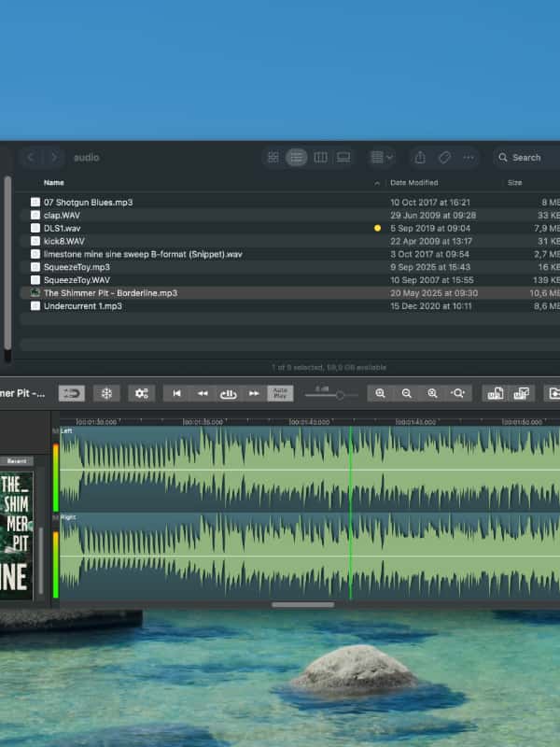Click the Finder Search field

click(526, 158)
